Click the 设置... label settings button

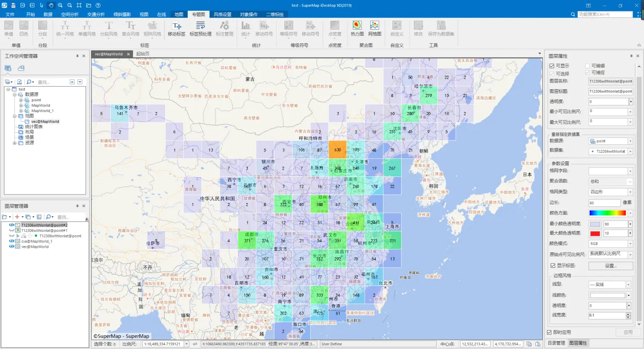coord(611,266)
